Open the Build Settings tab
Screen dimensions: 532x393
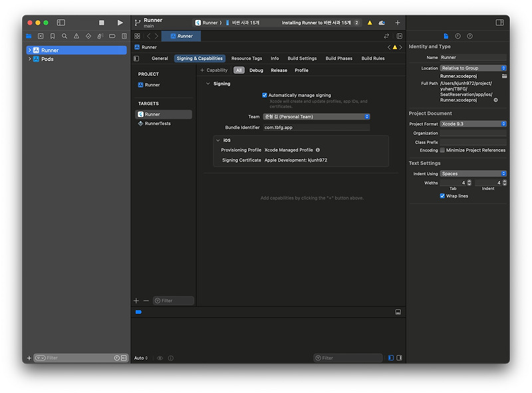(302, 59)
